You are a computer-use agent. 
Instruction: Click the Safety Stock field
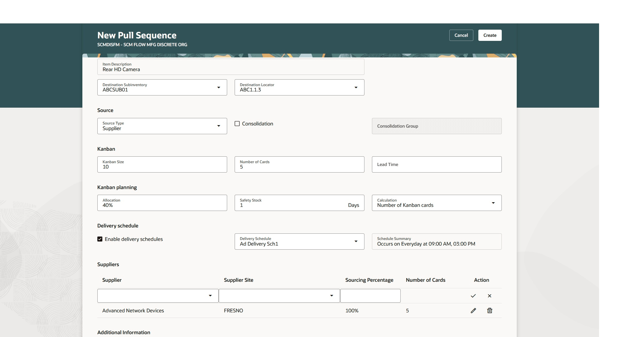coord(300,203)
